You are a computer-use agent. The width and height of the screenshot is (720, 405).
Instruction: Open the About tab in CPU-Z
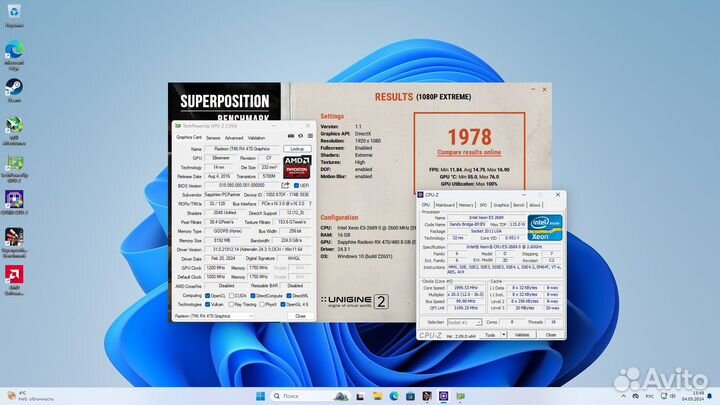pyautogui.click(x=534, y=205)
